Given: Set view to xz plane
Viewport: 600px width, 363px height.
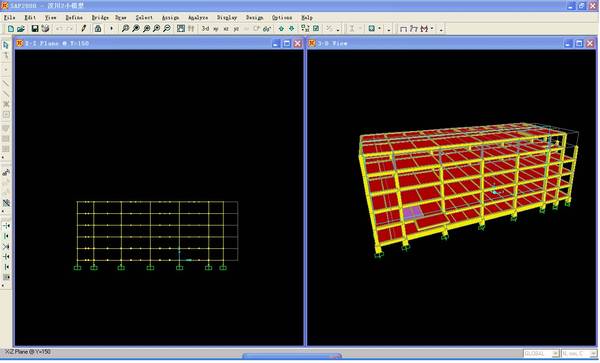Looking at the screenshot, I should (x=226, y=29).
